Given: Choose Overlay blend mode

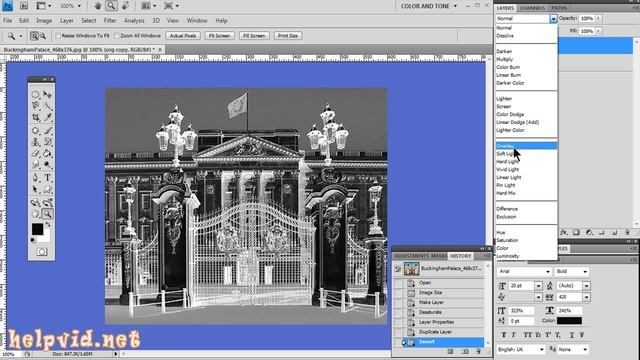Looking at the screenshot, I should coord(526,146).
